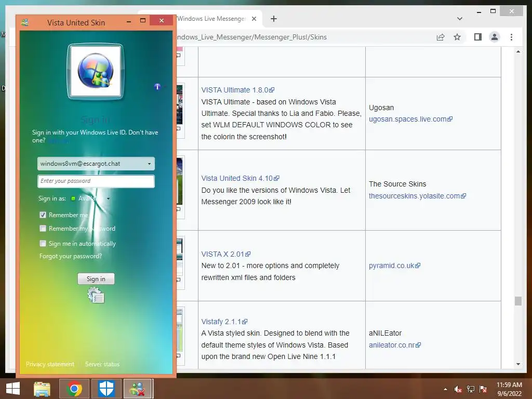
Task: Open the VISTA Ultimate 1.8.0 link
Action: coord(237,90)
